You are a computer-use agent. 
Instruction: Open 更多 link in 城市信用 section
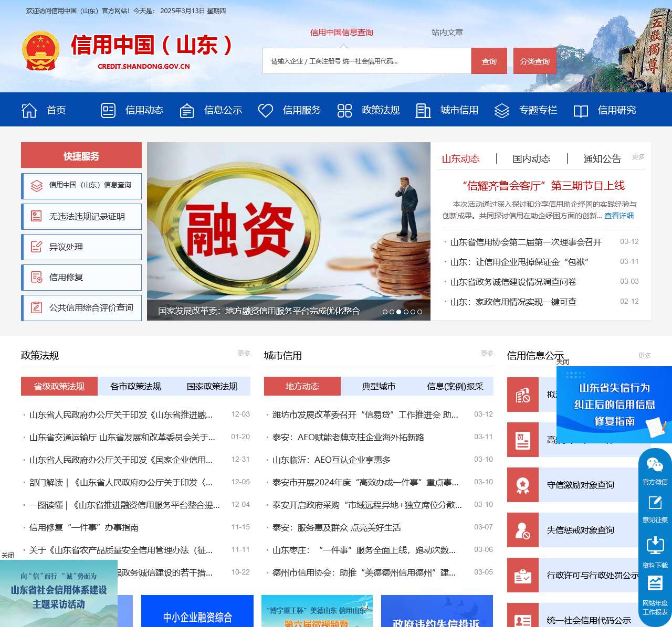[487, 353]
